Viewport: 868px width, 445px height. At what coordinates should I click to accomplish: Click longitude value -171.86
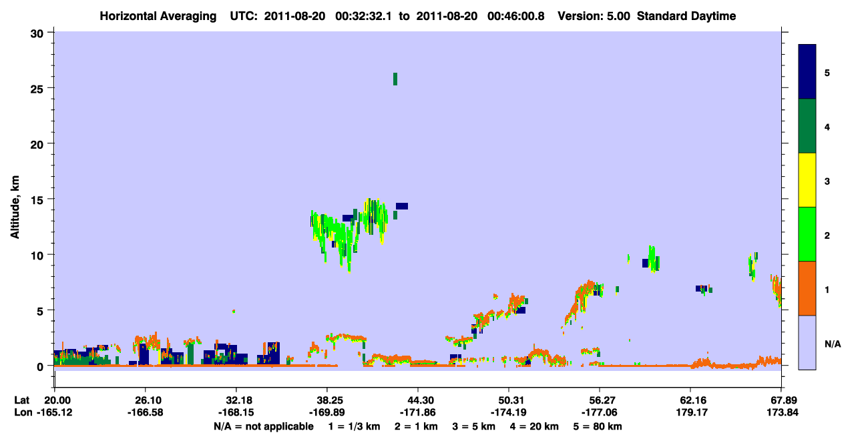419,413
